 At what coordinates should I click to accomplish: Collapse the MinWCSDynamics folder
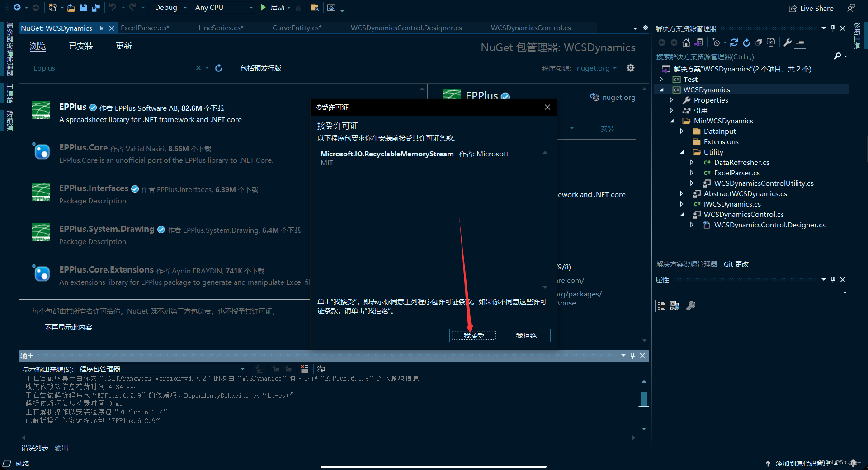point(672,121)
